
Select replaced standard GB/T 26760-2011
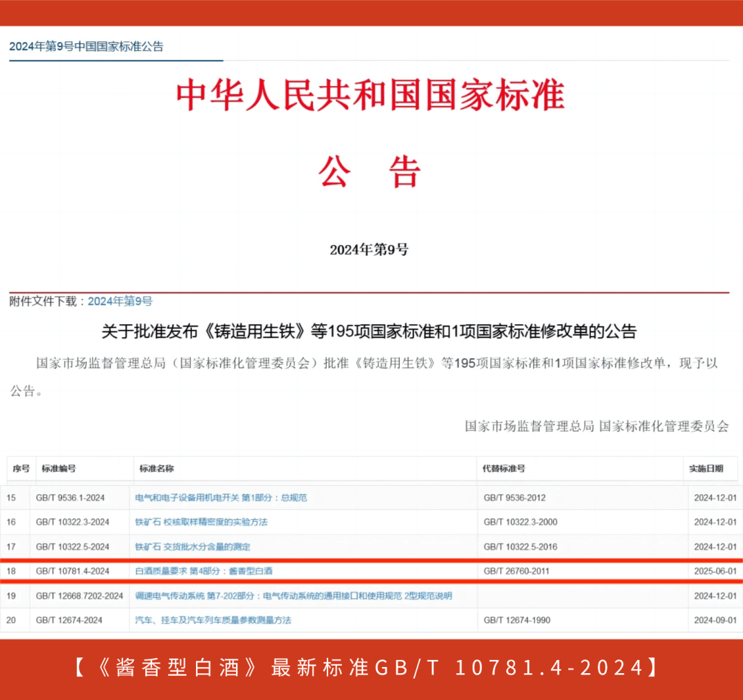tap(517, 571)
